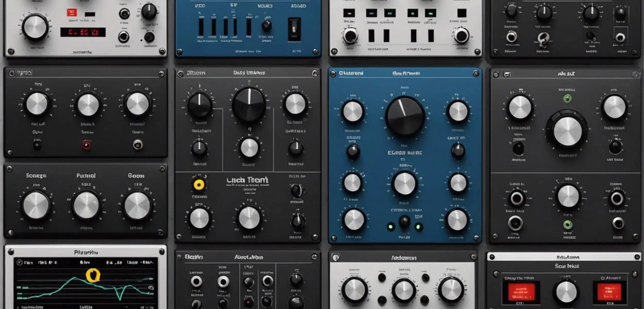The height and width of the screenshot is (309, 644).
Task: Click the silver knob under the Goom label
Action: [x=137, y=205]
